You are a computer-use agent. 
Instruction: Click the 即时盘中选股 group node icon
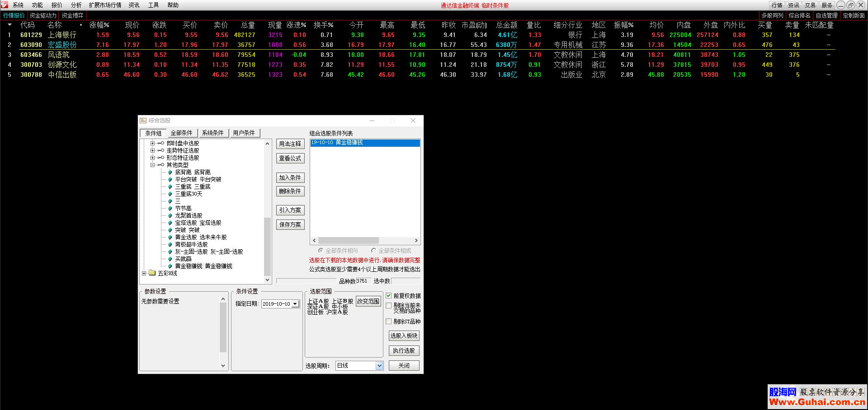[160, 144]
